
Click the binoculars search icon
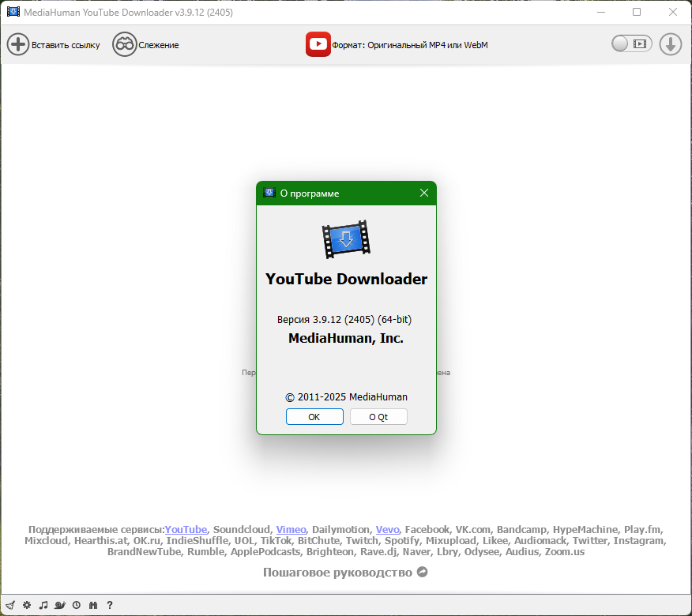click(x=92, y=604)
